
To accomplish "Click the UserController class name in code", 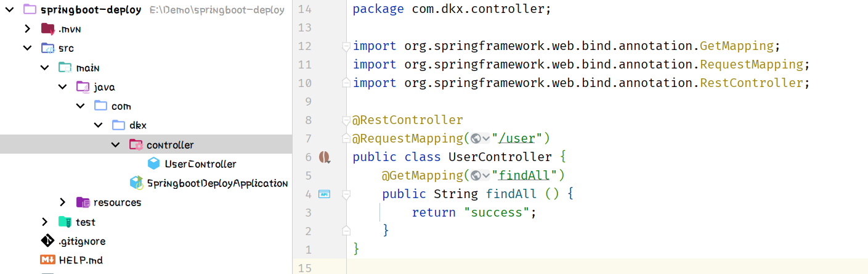I will [500, 157].
